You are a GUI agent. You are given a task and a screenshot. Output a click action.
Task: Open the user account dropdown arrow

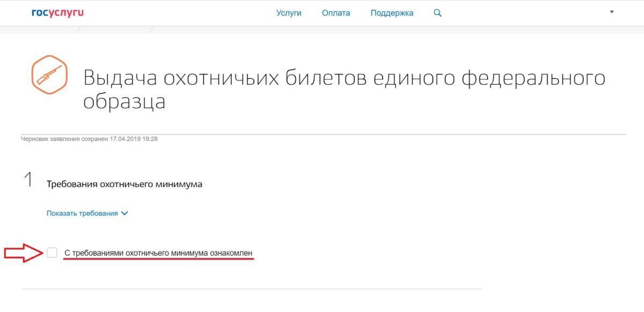612,12
